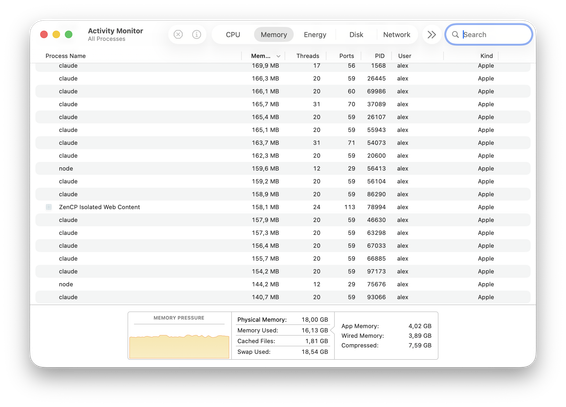The height and width of the screenshot is (407, 566).
Task: Select claude process with PID 26445
Action: tap(283, 79)
